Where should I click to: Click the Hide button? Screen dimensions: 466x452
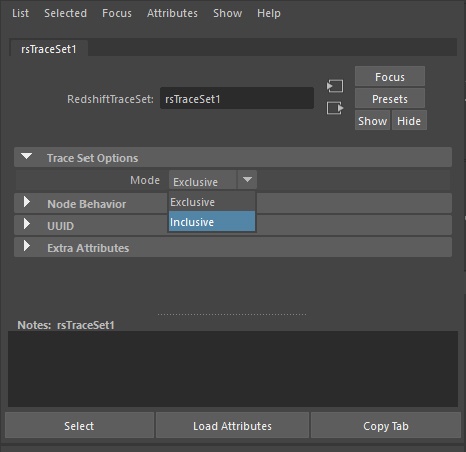409,121
